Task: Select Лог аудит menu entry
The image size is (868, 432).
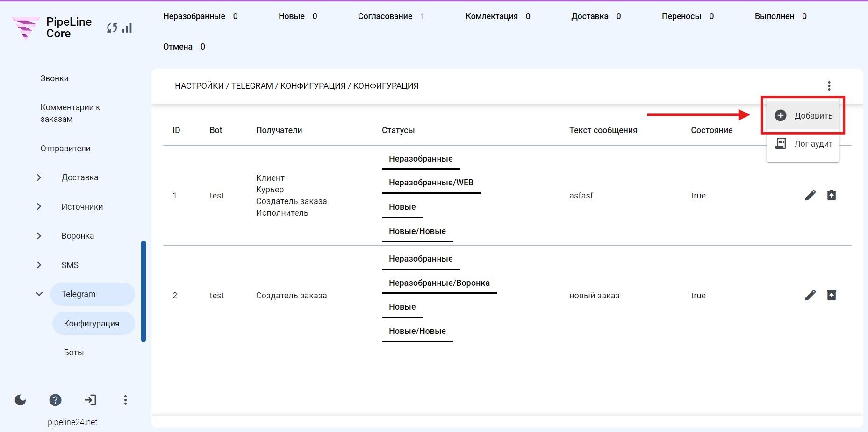Action: point(803,144)
